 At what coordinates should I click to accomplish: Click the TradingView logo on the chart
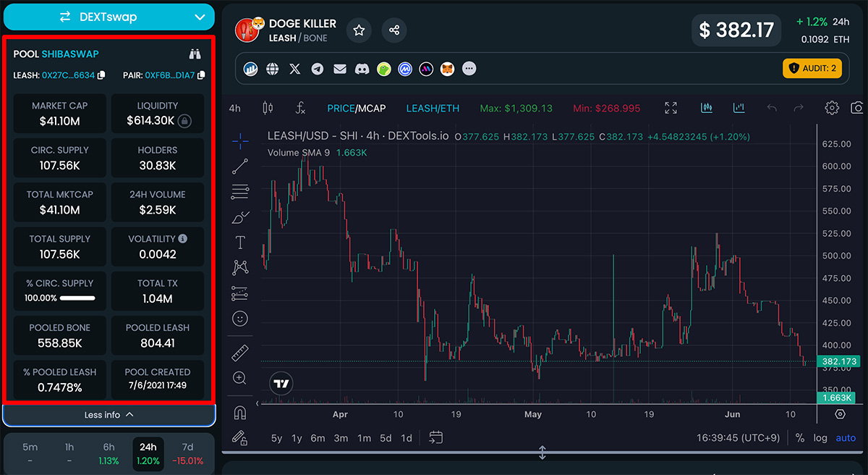(282, 384)
